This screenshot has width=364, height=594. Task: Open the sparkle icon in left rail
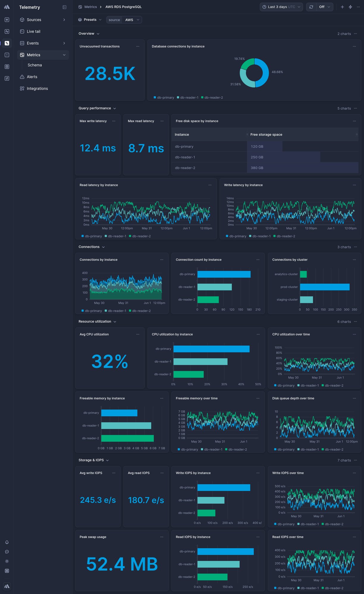(7, 20)
